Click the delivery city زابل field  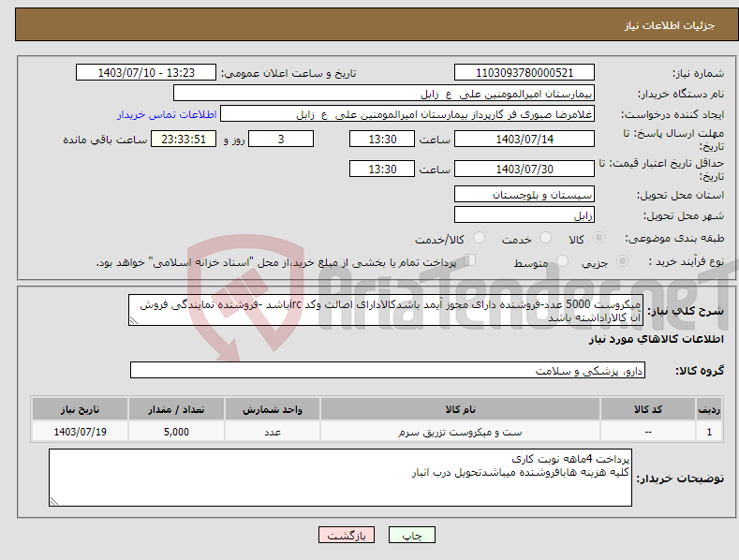pos(525,215)
